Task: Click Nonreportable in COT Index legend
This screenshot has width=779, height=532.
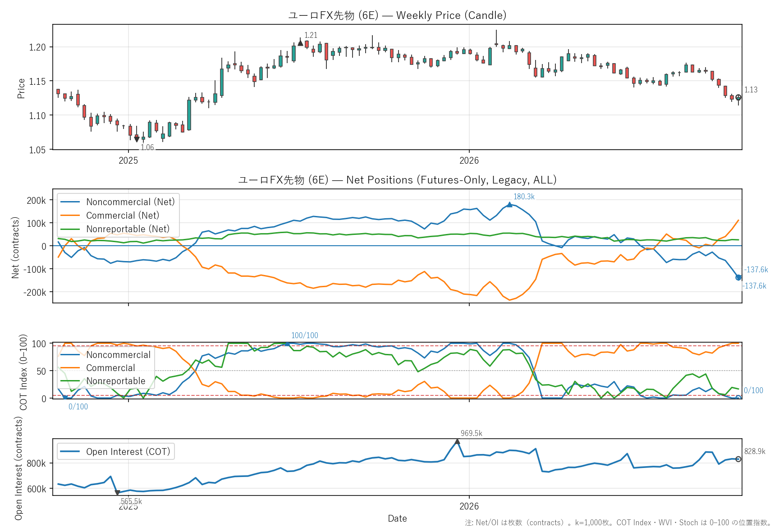Action: click(103, 381)
